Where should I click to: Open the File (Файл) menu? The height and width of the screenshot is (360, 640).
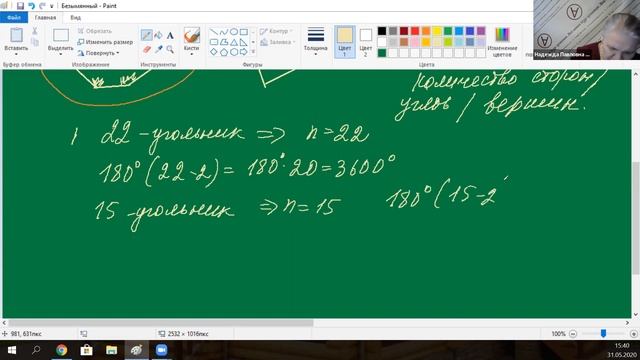pos(14,18)
